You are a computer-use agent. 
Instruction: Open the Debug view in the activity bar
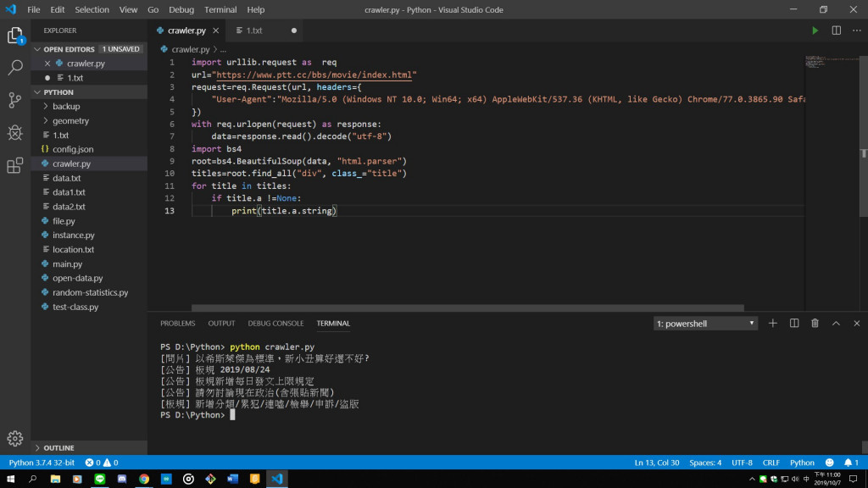15,133
